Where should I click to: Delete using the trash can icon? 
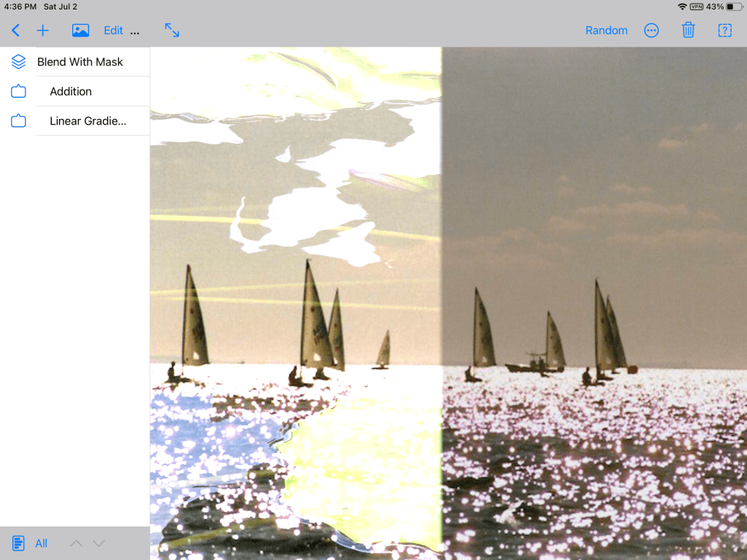[x=688, y=31]
